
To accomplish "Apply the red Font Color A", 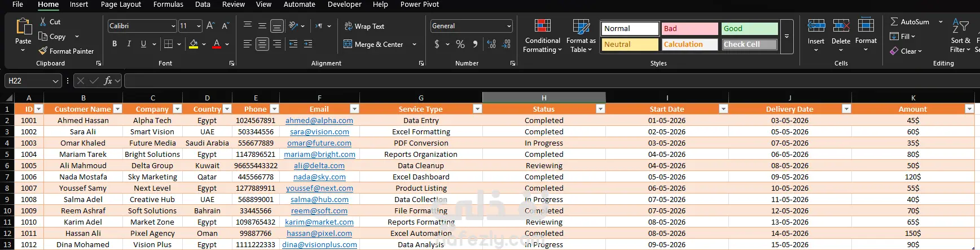I will [x=217, y=43].
